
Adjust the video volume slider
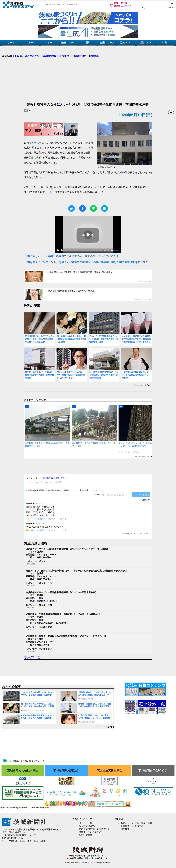tap(115, 250)
